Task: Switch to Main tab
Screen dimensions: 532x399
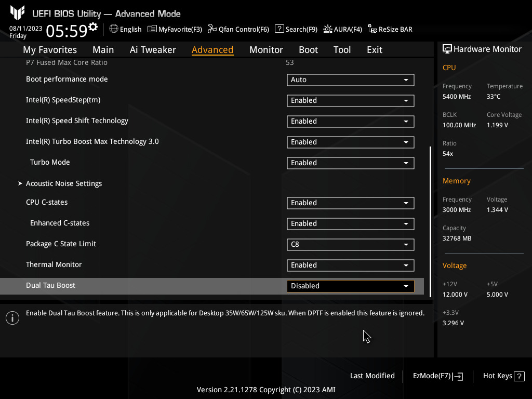Action: click(103, 49)
